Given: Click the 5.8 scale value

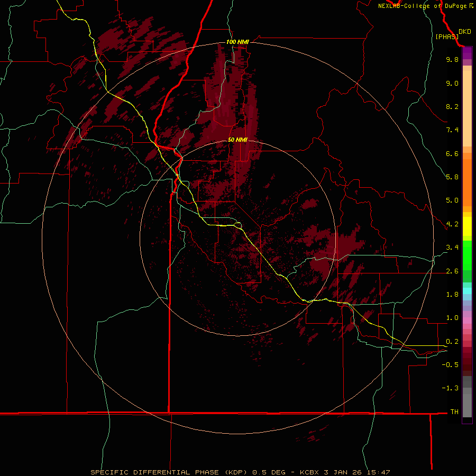Looking at the screenshot, I should [452, 177].
